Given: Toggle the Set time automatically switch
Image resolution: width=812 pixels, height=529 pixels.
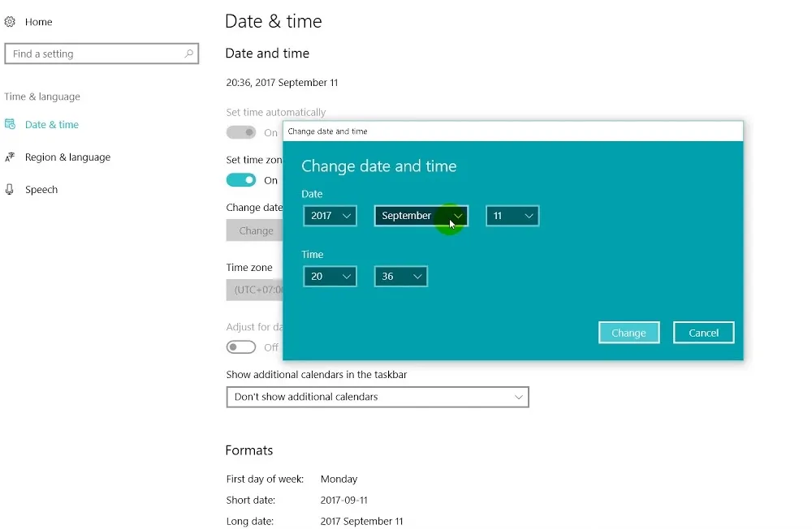Looking at the screenshot, I should pos(240,131).
